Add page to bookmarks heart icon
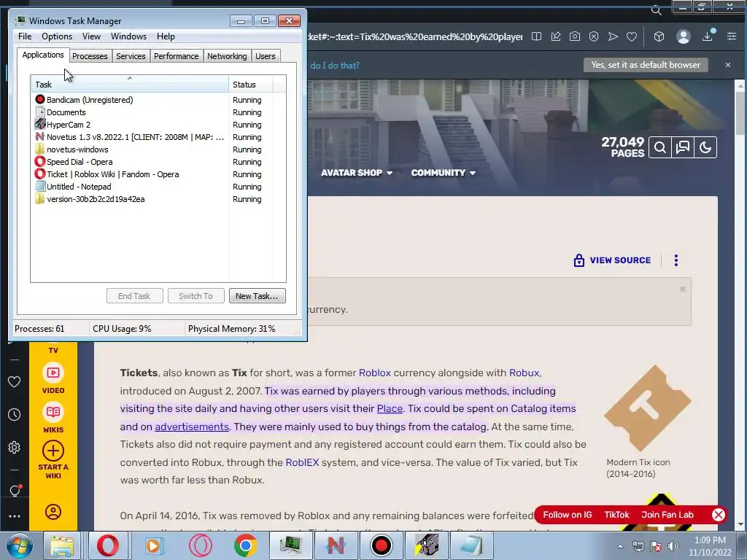Image resolution: width=747 pixels, height=560 pixels. click(x=632, y=36)
